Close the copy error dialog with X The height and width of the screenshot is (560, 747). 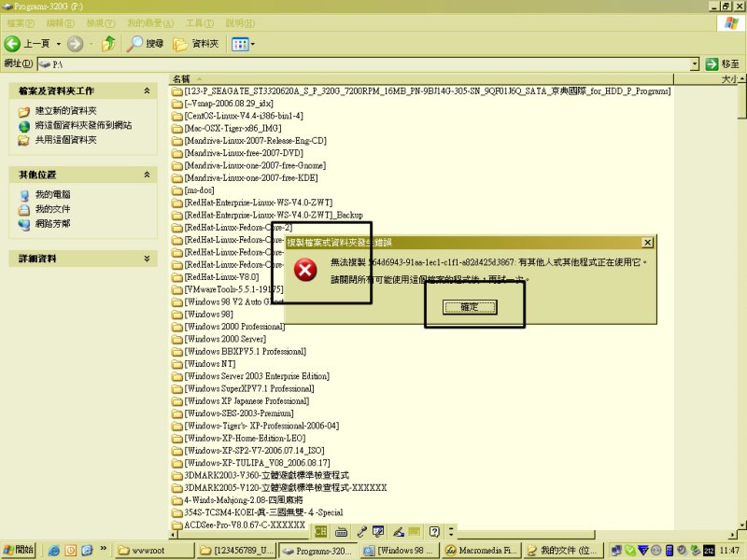[x=647, y=243]
